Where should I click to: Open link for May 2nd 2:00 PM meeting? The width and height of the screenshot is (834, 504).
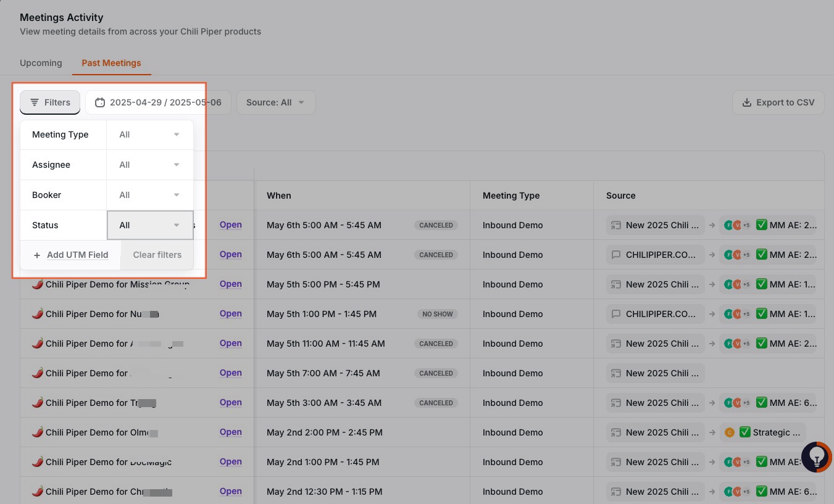click(x=230, y=432)
